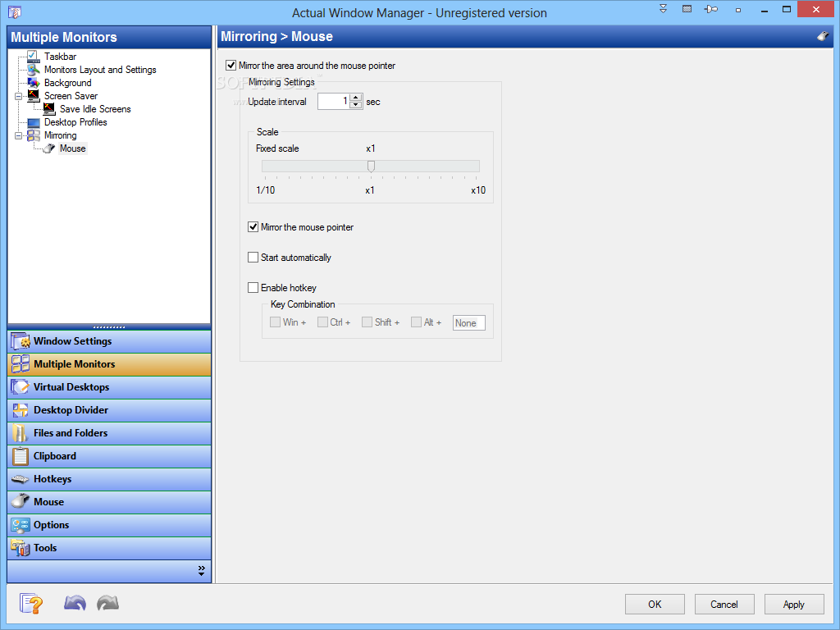840x630 pixels.
Task: Collapse the Mirroring tree node
Action: 18,135
